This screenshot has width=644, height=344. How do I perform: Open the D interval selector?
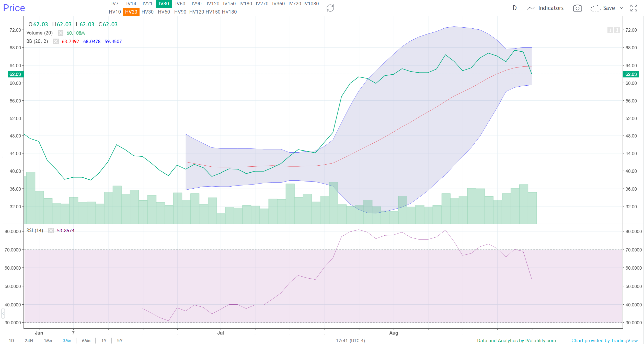[x=514, y=8]
